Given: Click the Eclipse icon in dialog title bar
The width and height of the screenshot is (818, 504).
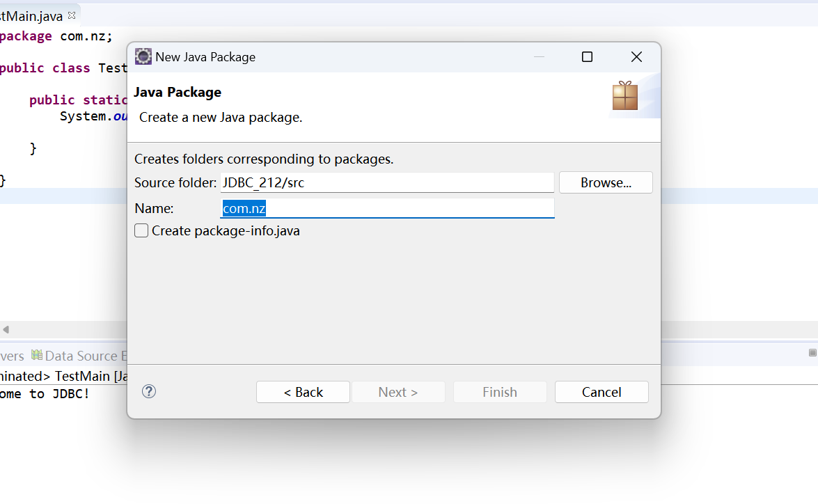Looking at the screenshot, I should point(143,56).
